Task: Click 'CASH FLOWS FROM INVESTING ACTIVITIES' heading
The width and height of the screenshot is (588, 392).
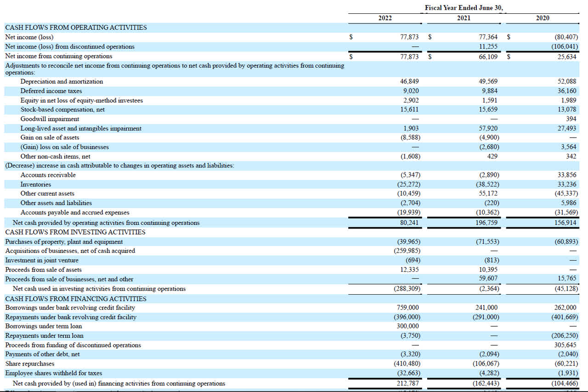Action: 75,232
